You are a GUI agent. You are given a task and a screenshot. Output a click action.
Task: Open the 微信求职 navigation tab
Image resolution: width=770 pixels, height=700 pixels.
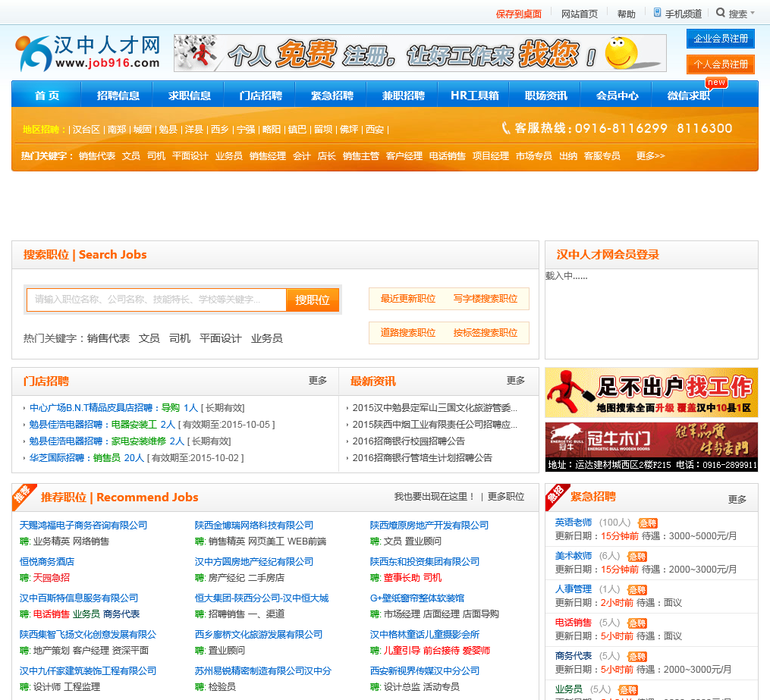point(688,96)
